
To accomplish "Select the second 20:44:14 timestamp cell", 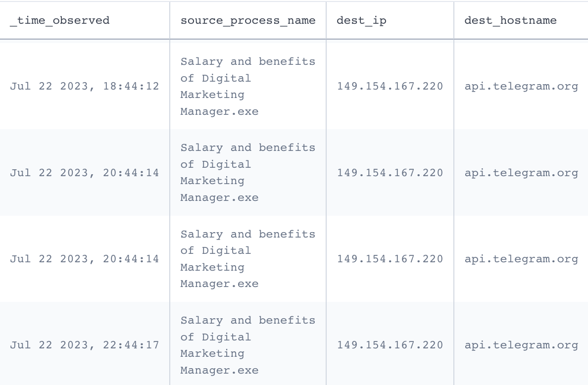I will coord(84,259).
